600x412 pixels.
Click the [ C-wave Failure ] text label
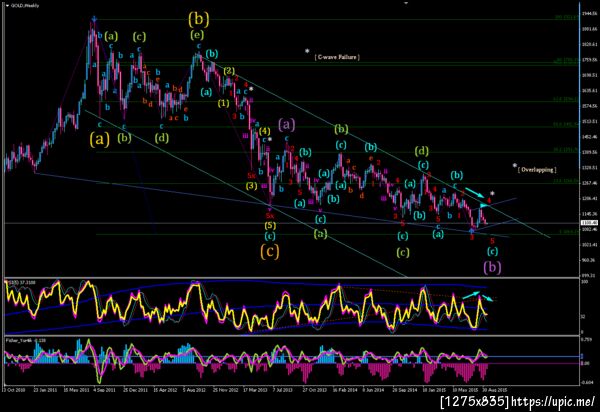337,57
